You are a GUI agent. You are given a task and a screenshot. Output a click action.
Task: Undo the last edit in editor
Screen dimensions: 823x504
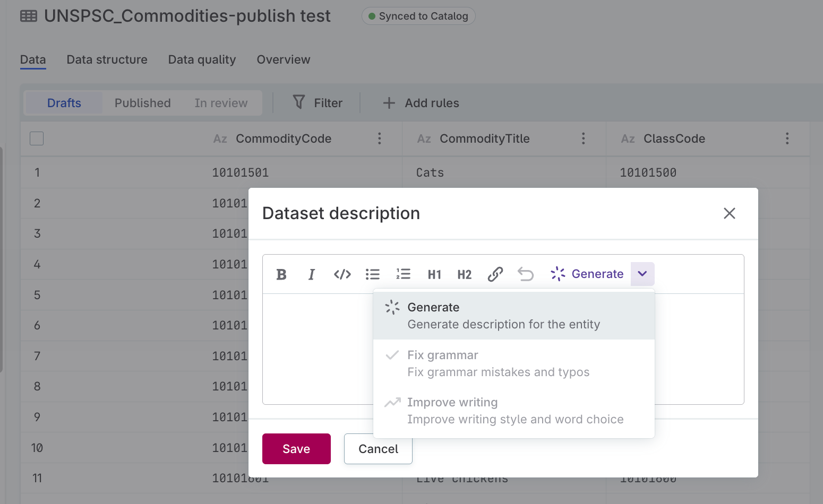click(x=526, y=274)
